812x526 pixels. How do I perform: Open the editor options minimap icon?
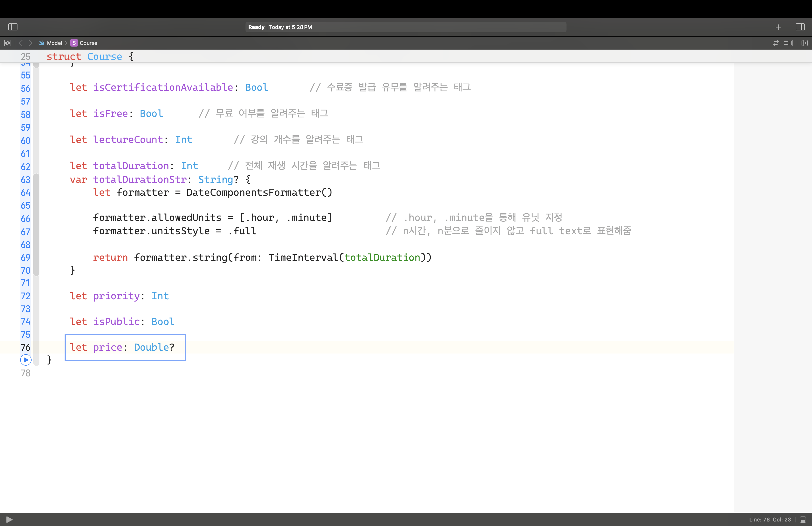pos(788,43)
